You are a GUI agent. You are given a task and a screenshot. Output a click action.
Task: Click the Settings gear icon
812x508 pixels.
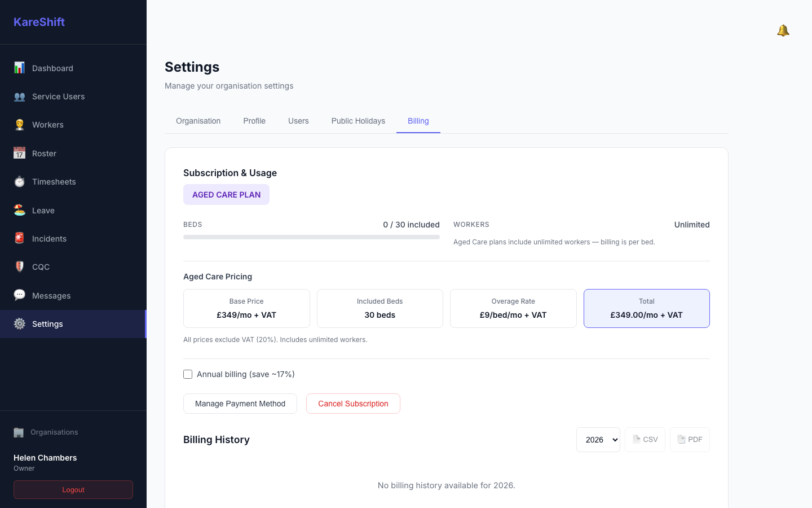[x=19, y=323]
